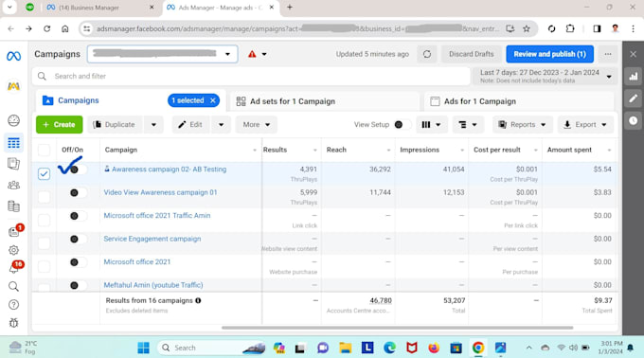Viewport: 644px width, 358px height.
Task: Click horizontal scrollbar below table
Action: point(397,328)
